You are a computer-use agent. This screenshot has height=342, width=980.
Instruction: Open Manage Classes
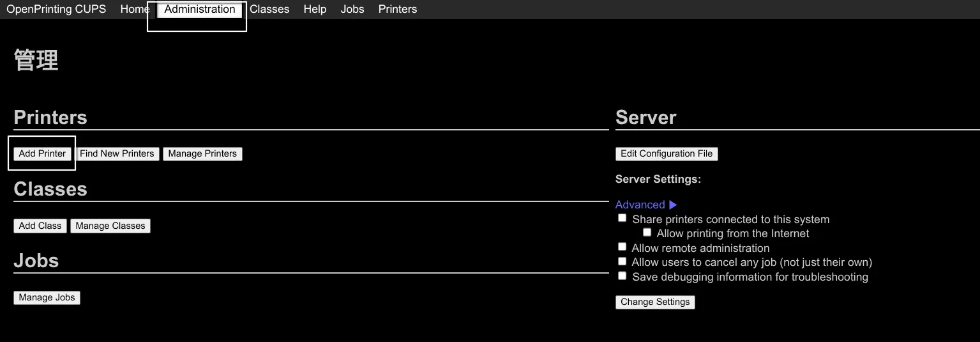click(110, 226)
